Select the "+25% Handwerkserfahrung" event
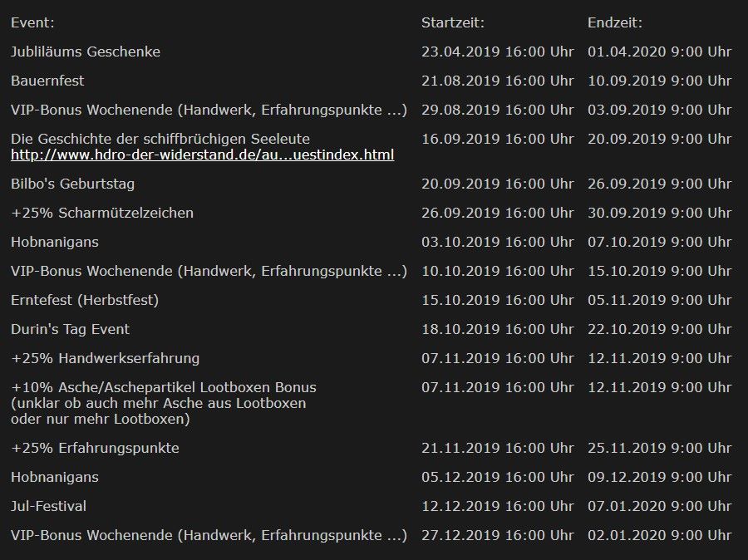Screen dimensions: 748x560 105,358
